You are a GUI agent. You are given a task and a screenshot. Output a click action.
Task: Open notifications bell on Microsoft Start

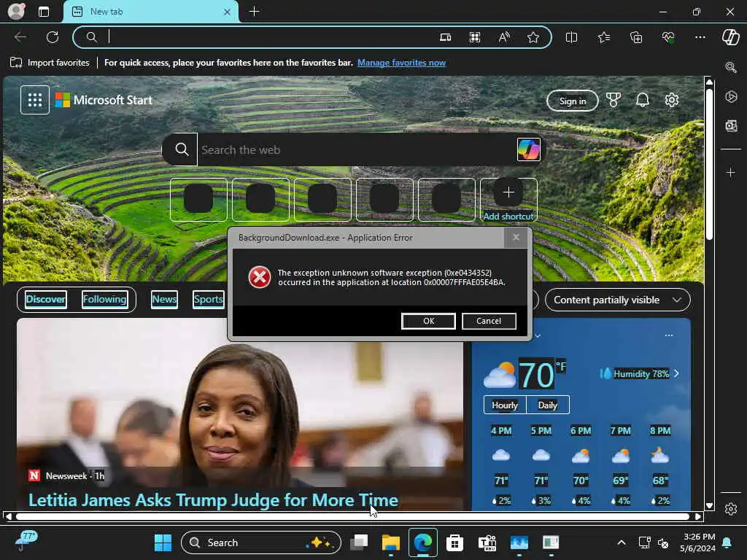coord(643,100)
